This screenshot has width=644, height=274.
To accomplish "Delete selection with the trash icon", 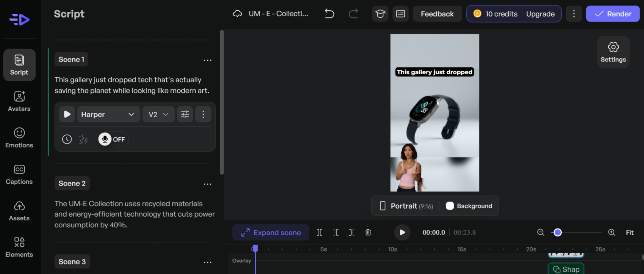I will 368,232.
